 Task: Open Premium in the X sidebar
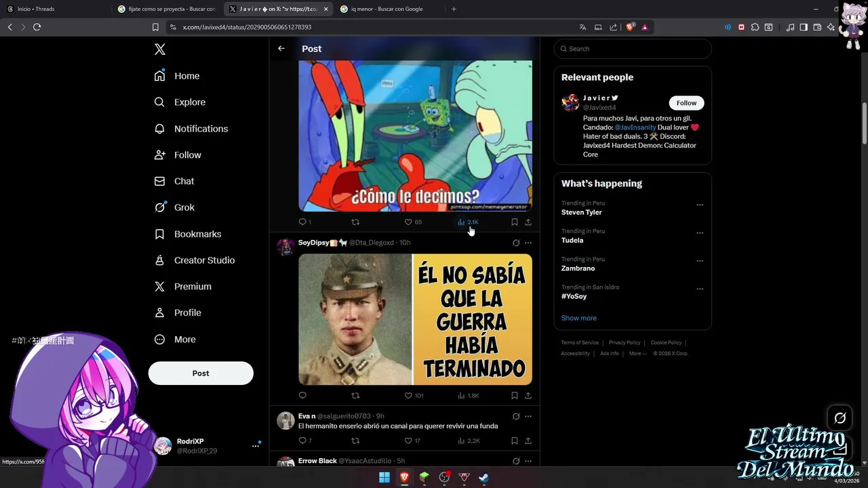pos(183,287)
